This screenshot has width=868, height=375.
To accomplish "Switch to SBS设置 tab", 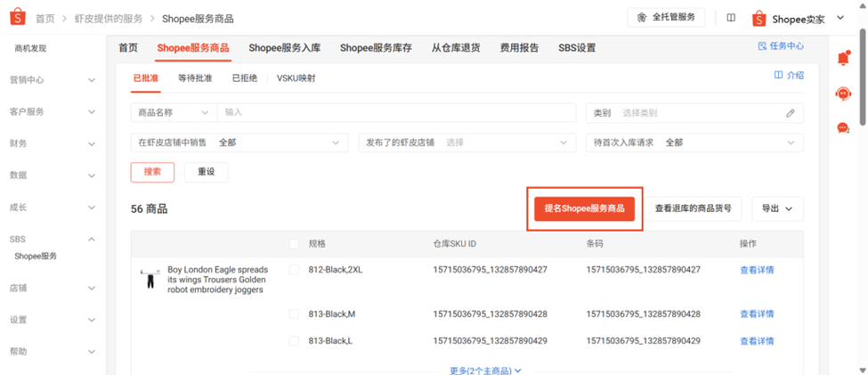I will click(x=577, y=47).
